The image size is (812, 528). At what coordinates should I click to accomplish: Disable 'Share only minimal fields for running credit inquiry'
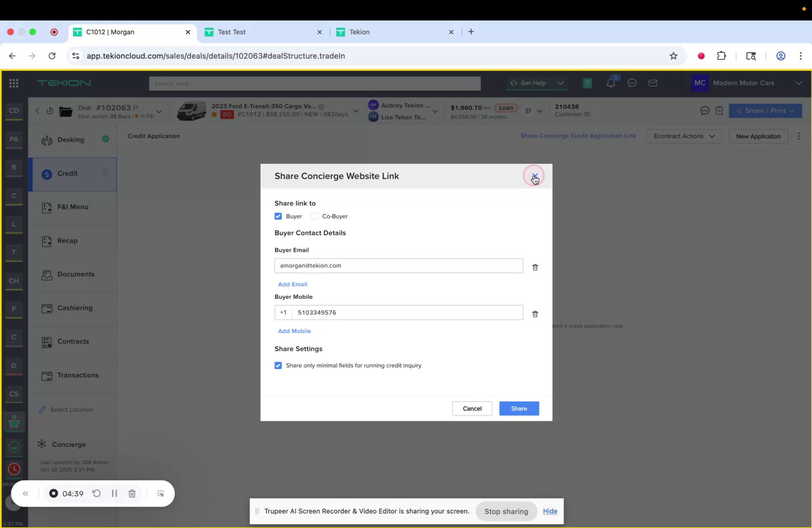[278, 365]
